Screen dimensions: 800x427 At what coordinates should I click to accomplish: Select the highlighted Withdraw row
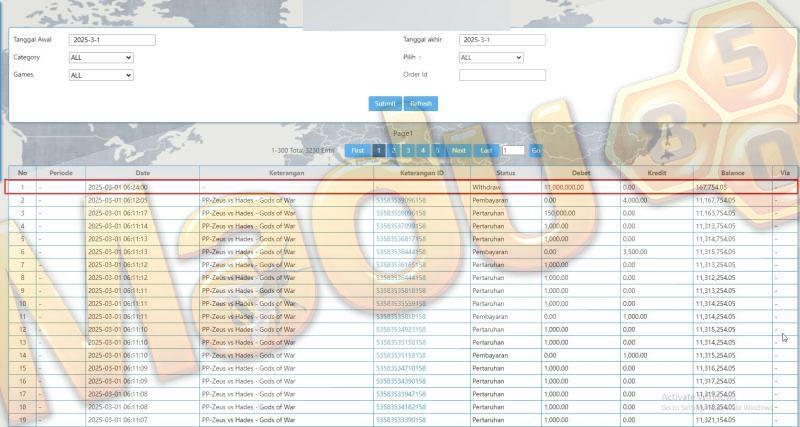click(x=401, y=187)
